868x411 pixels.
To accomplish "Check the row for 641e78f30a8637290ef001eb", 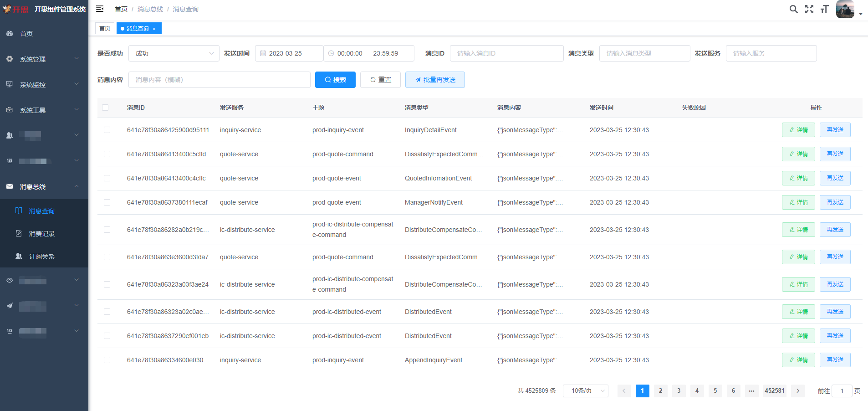I will coord(107,336).
